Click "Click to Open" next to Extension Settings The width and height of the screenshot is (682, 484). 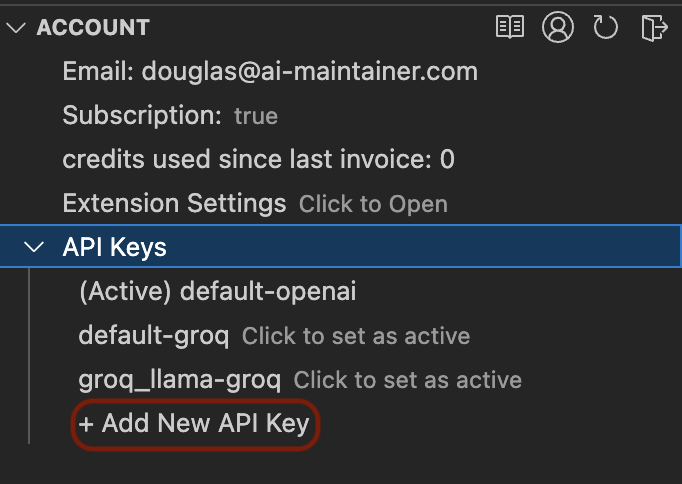[373, 204]
